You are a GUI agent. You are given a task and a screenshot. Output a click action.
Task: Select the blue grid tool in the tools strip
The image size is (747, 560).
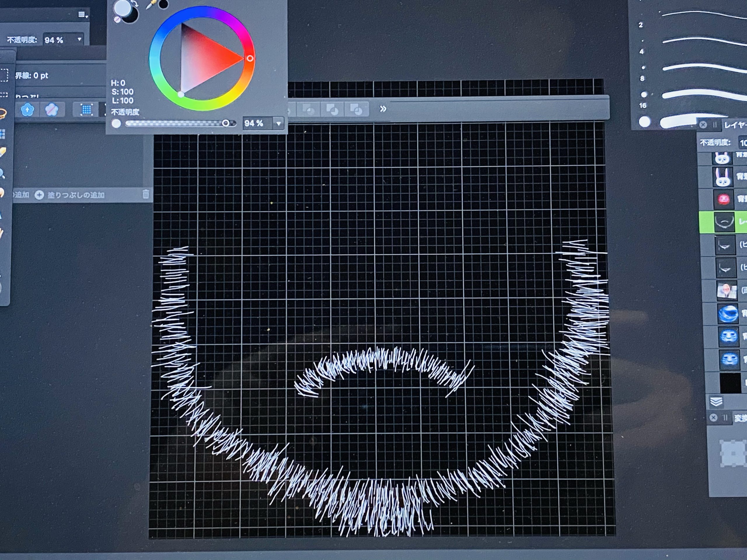3,134
